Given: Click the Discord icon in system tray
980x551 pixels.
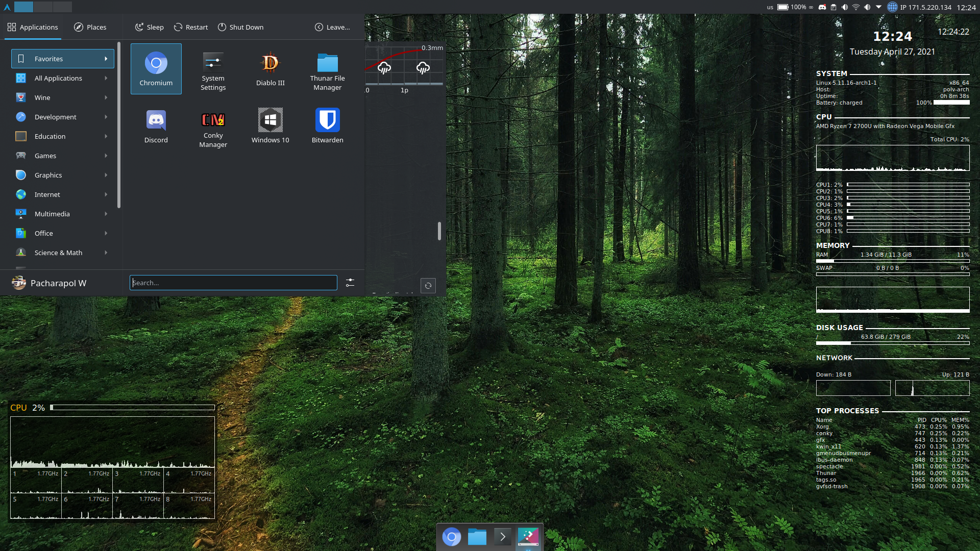Looking at the screenshot, I should click(822, 7).
